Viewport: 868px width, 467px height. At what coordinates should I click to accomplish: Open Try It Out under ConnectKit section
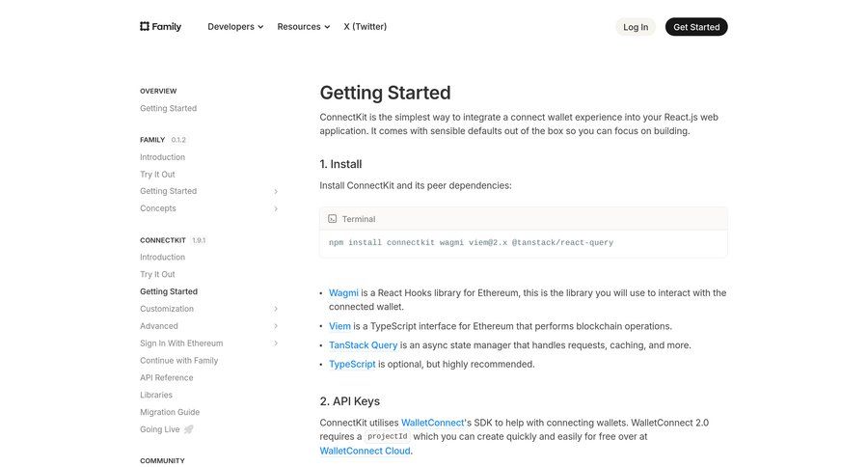157,274
